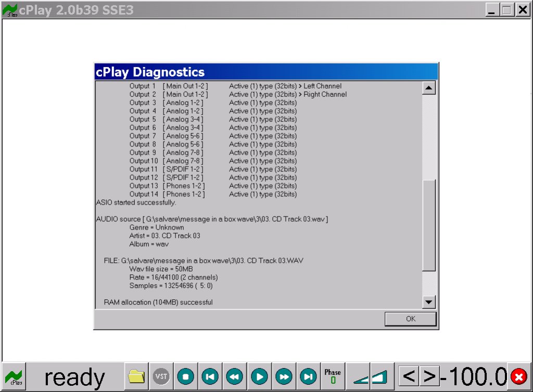Click the diagnostics scrollbar thumb
Screen dimensions: 533x392
pyautogui.click(x=429, y=225)
